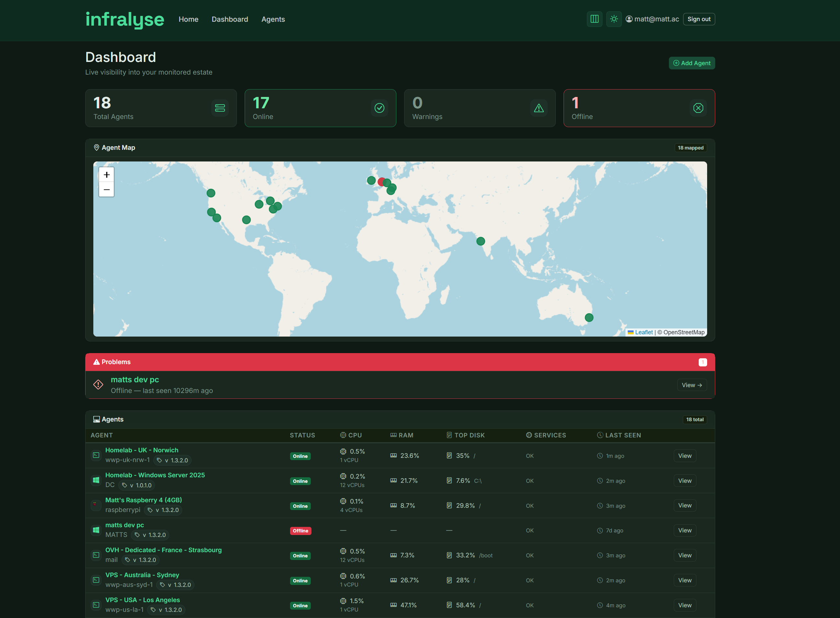Click the RAM column header
This screenshot has width=840, height=618.
coord(402,435)
